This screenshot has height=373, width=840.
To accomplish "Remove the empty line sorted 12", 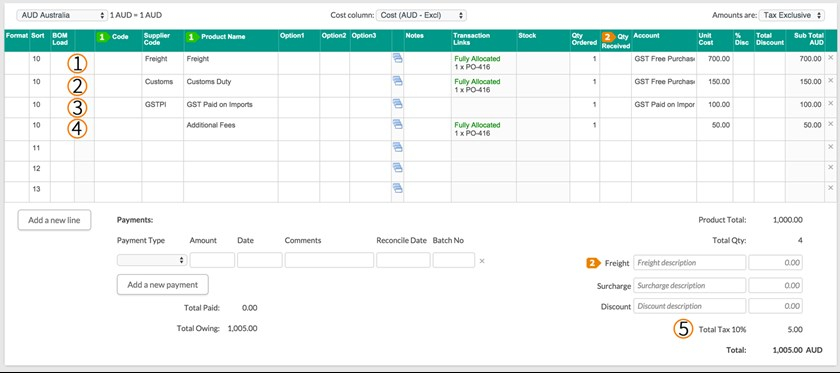I will pos(831,168).
